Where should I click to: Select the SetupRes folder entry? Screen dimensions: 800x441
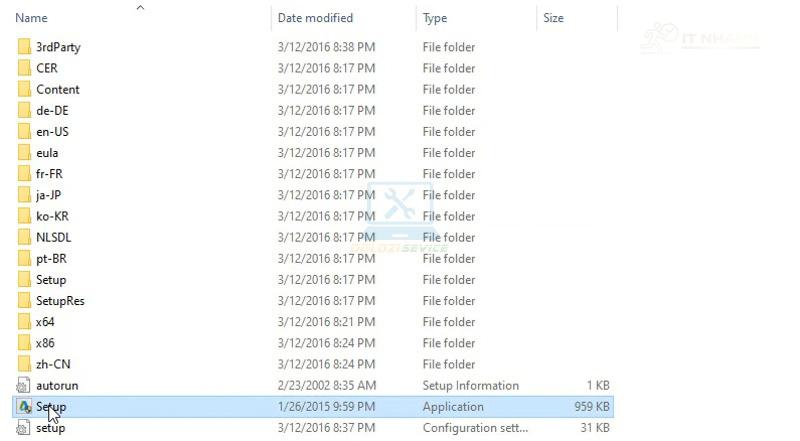coord(314,301)
